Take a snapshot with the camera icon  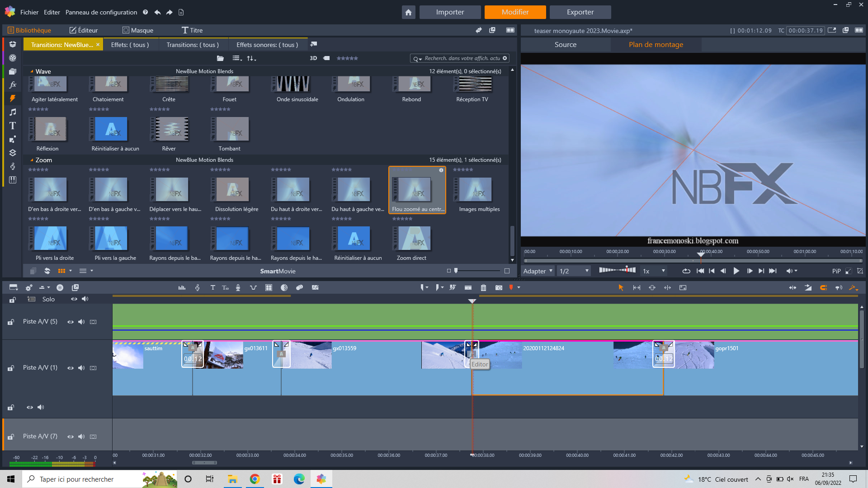coord(499,288)
